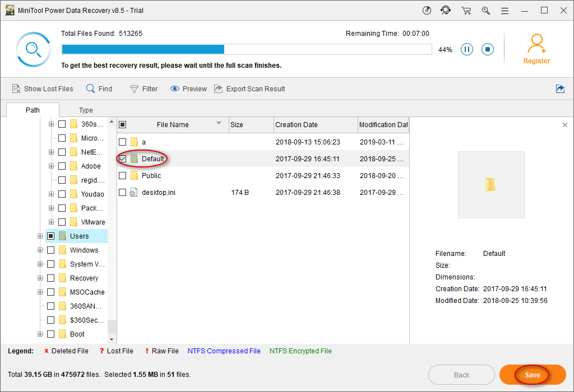
Task: Click the key register icon in title bar
Action: (x=486, y=11)
